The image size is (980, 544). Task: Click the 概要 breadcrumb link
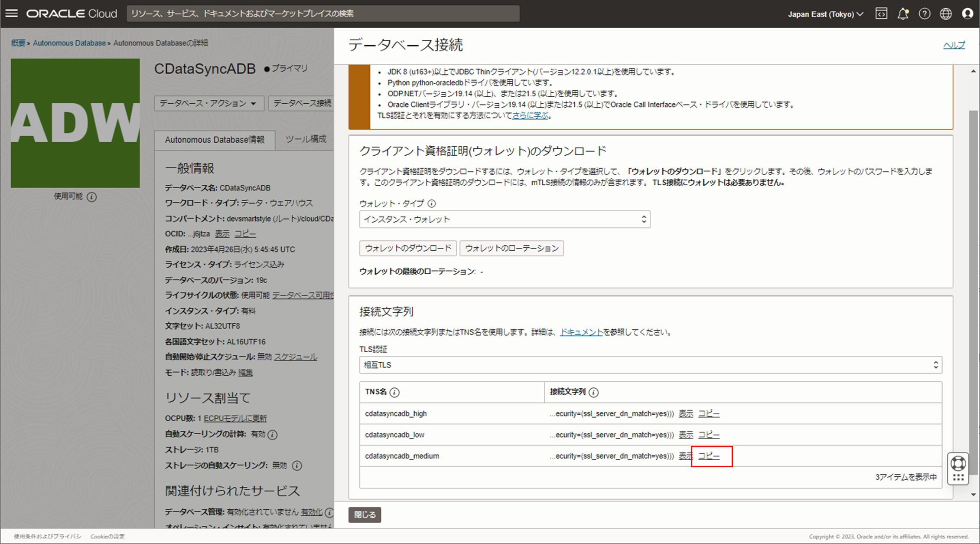[18, 43]
